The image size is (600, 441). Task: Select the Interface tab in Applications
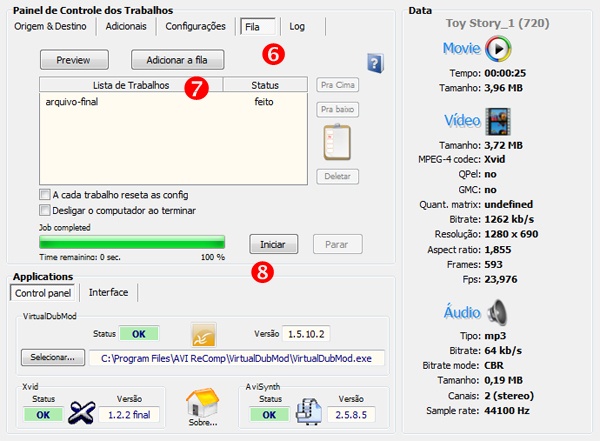point(109,292)
